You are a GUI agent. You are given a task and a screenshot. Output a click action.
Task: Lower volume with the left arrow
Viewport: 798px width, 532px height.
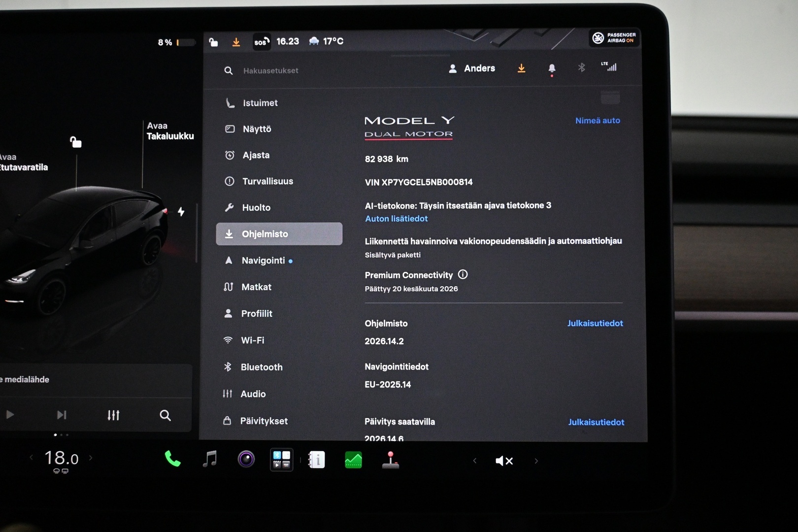pos(475,461)
